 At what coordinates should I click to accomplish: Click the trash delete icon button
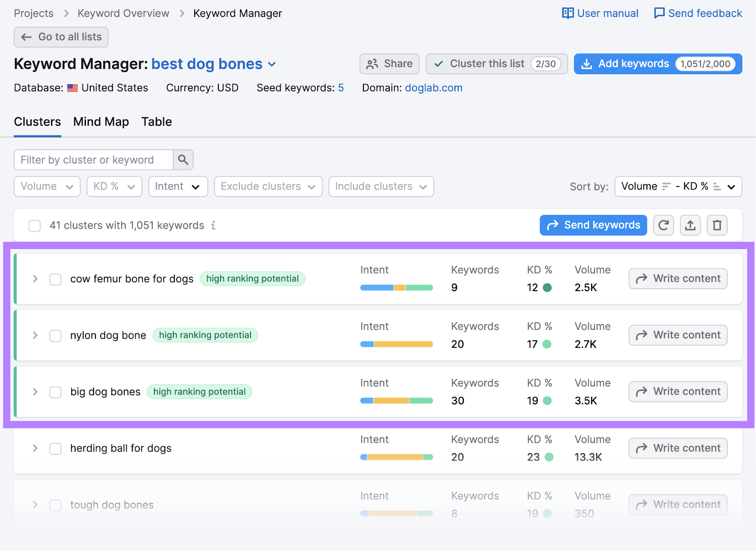tap(717, 225)
